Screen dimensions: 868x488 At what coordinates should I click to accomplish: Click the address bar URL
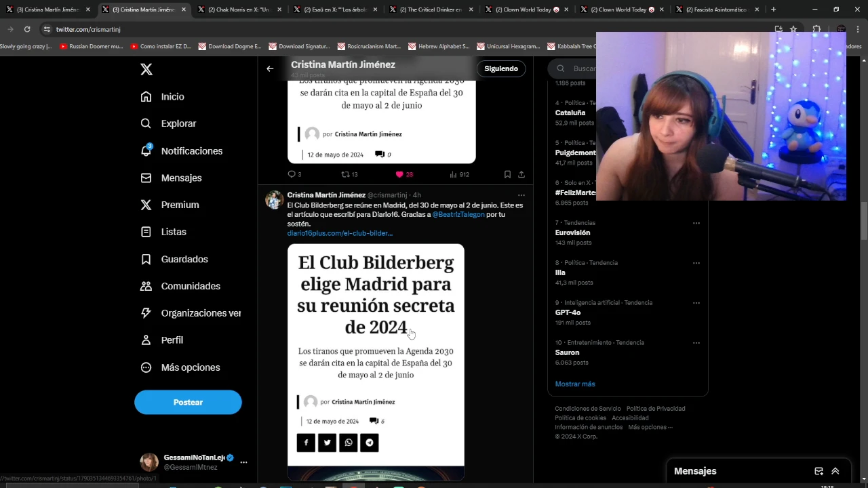click(88, 30)
